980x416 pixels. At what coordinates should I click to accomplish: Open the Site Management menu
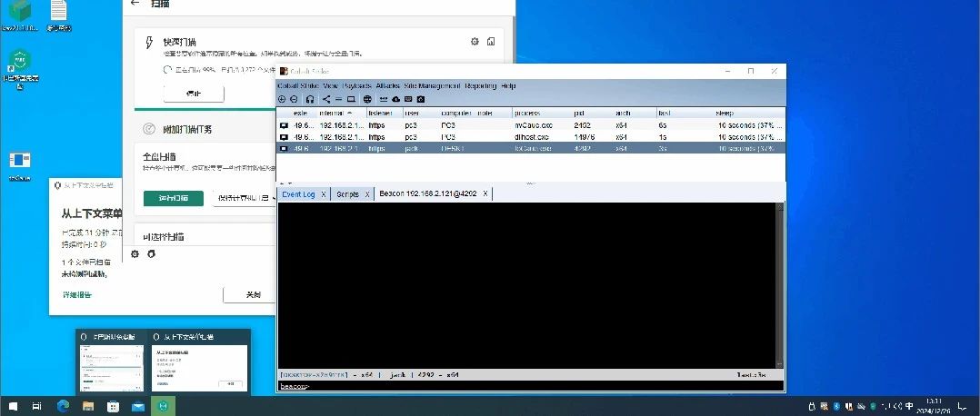coord(433,85)
